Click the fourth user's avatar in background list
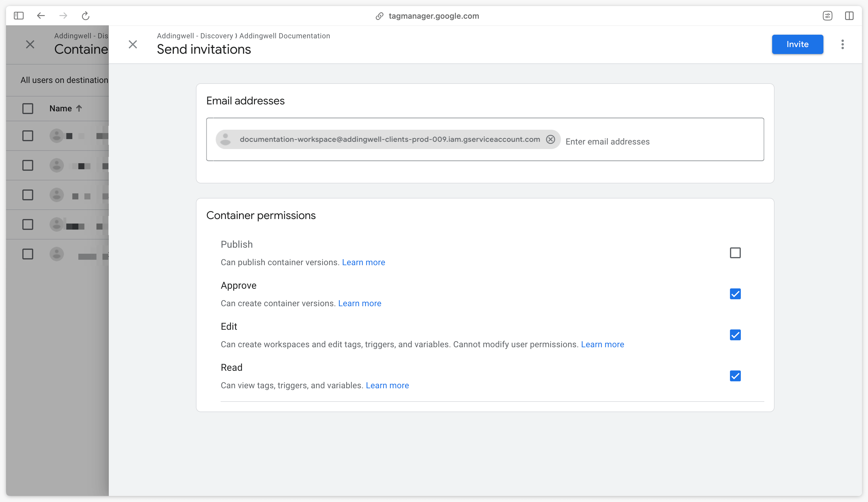This screenshot has width=868, height=502. (56, 224)
